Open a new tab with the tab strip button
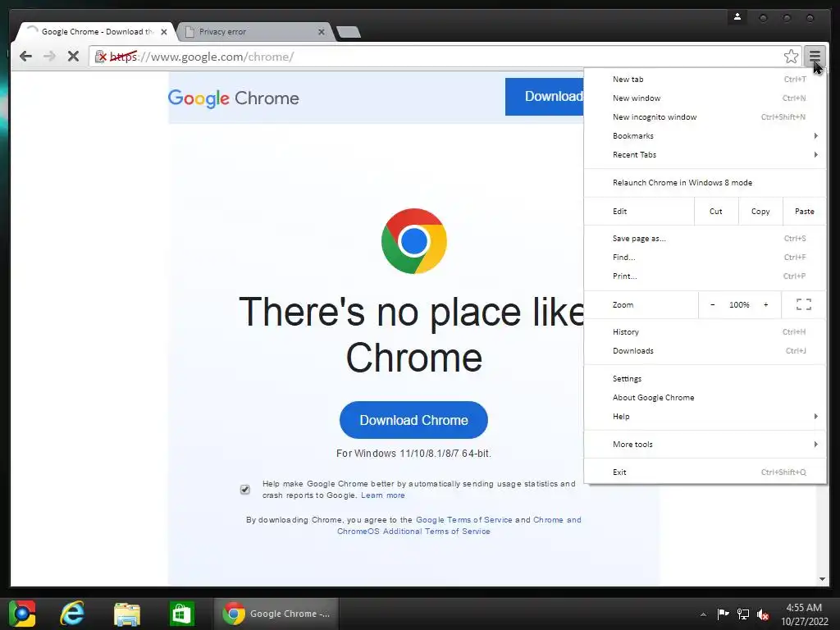The image size is (840, 630). pos(349,33)
